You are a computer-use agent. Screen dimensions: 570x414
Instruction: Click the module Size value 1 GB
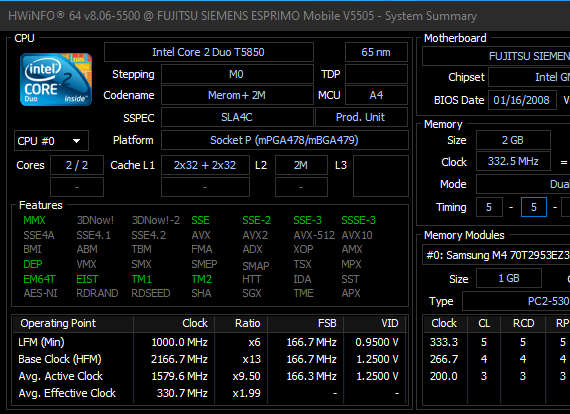point(509,278)
